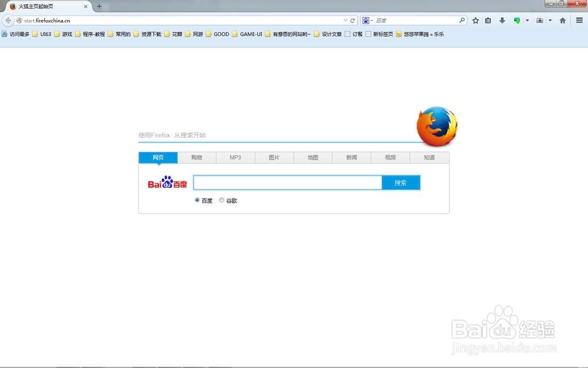
Task: Open the 资源下载 bookmark folder
Action: click(x=148, y=34)
